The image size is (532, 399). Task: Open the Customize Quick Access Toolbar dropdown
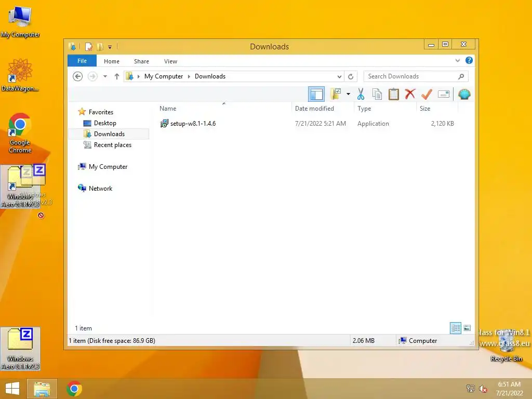point(110,47)
